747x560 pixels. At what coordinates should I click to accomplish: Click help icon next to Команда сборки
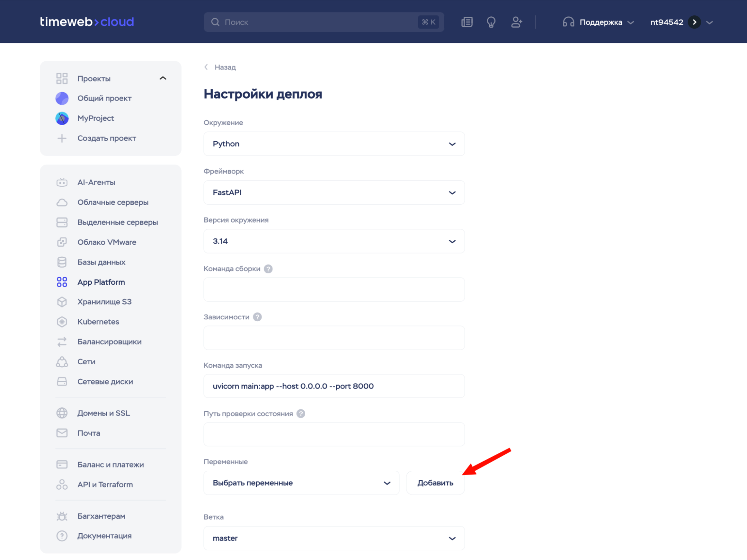268,269
